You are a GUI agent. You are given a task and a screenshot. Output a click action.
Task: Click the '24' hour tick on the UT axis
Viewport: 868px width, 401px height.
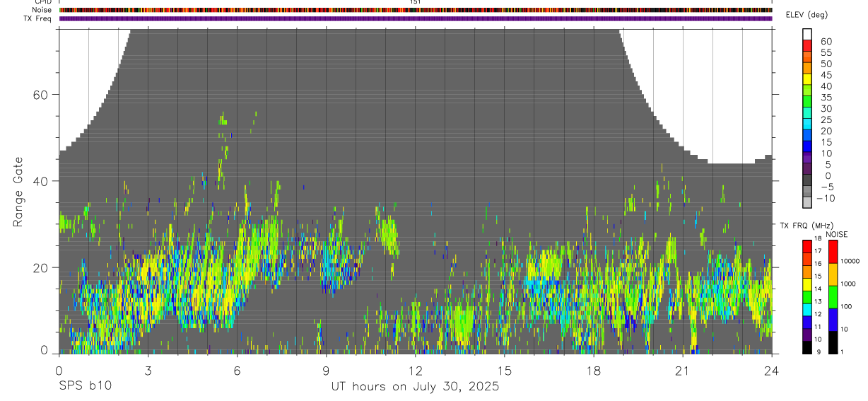(771, 370)
